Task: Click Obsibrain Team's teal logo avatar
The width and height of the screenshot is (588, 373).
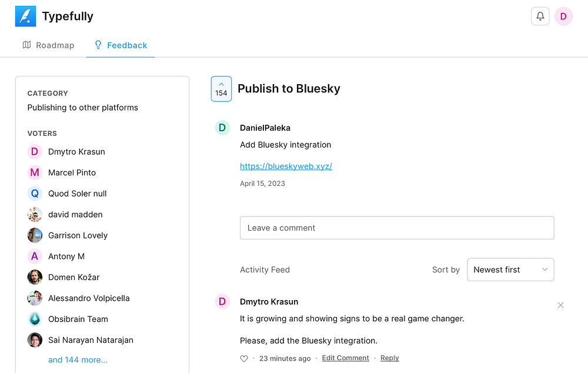Action: [35, 319]
